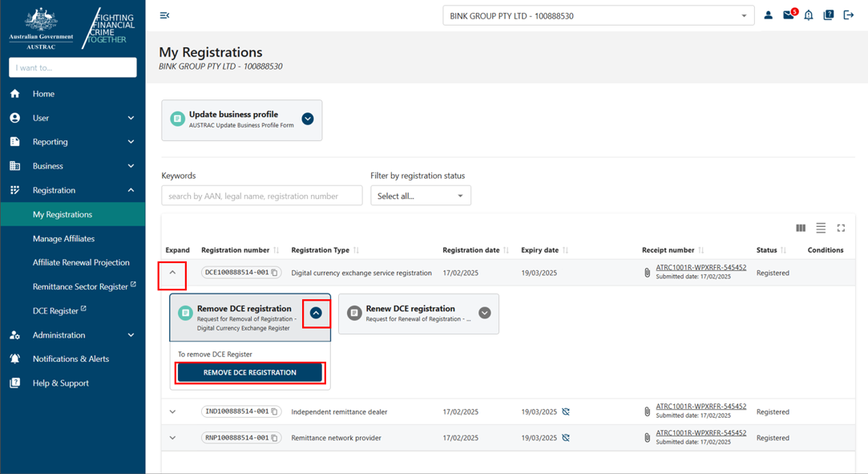The width and height of the screenshot is (868, 474).
Task: Click the paperclip icon on the DCE registration row
Action: (647, 272)
